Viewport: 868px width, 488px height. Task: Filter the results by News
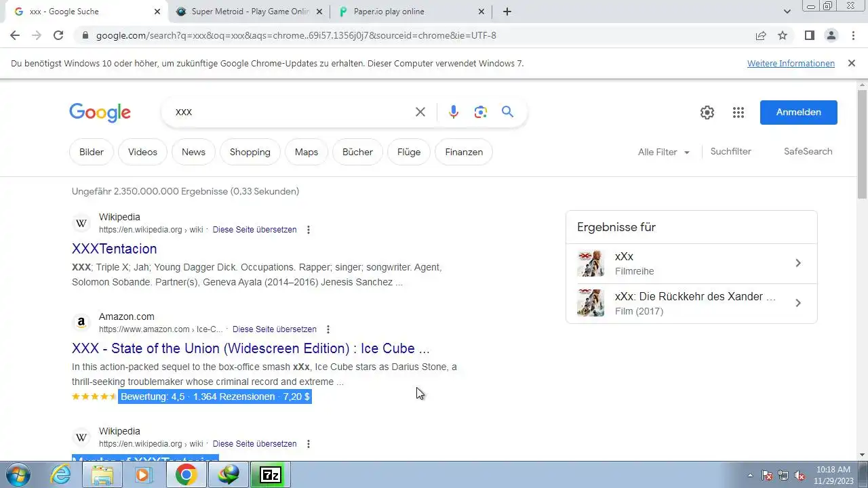click(x=193, y=152)
